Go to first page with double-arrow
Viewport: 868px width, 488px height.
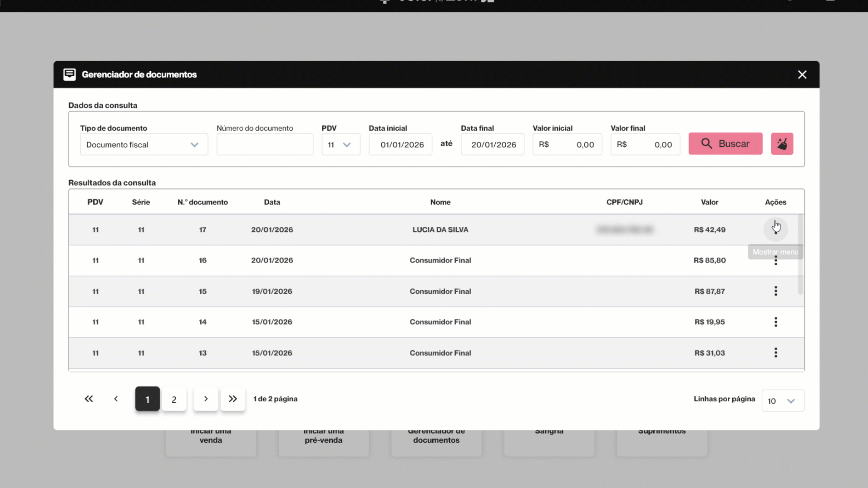point(89,399)
